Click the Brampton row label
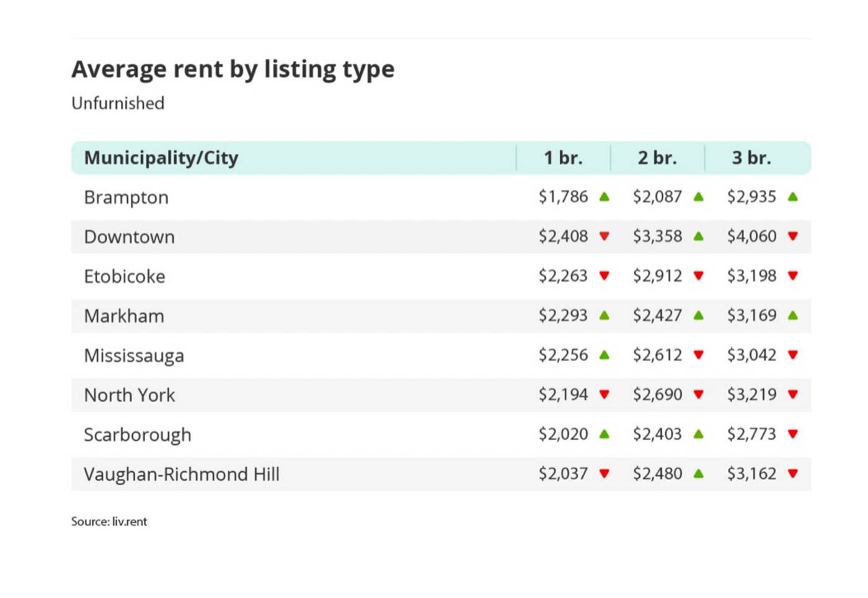 (126, 197)
